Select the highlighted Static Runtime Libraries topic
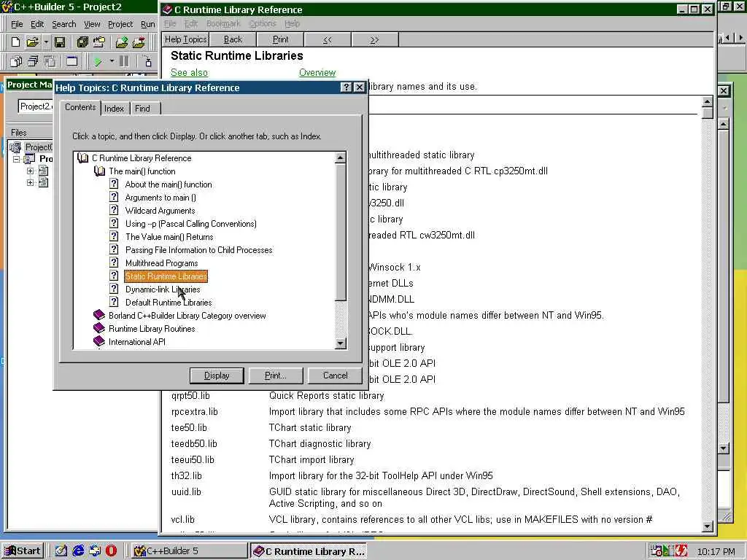 tap(166, 276)
